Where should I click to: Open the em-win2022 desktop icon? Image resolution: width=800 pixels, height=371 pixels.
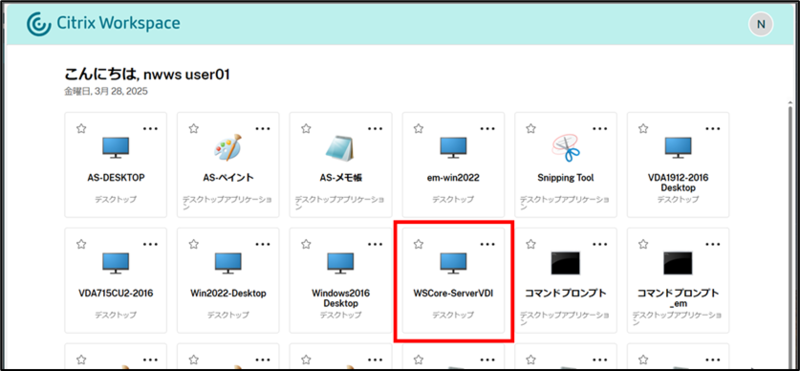[453, 147]
